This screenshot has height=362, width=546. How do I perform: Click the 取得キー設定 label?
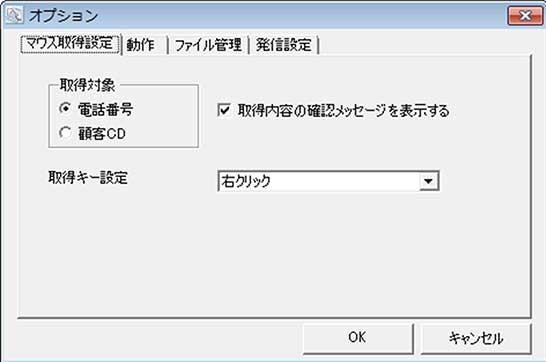(88, 177)
